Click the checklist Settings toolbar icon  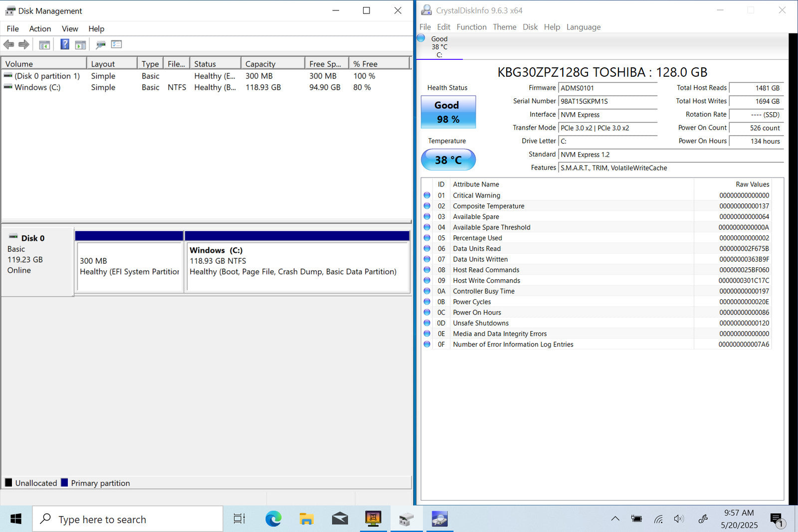(117, 44)
